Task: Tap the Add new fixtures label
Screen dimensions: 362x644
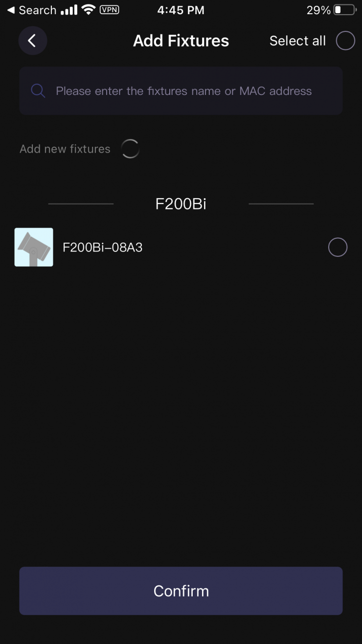Action: 65,149
